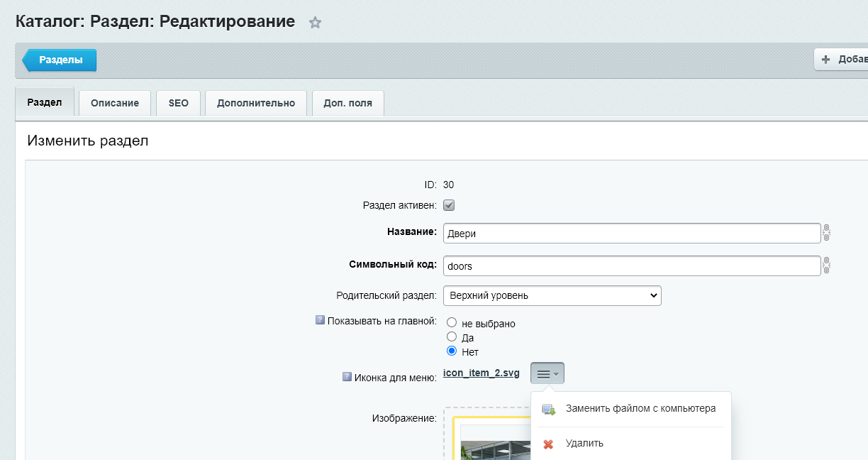Screen dimensions: 868x460
Task: Click the favorites star next to page title
Action: [316, 23]
